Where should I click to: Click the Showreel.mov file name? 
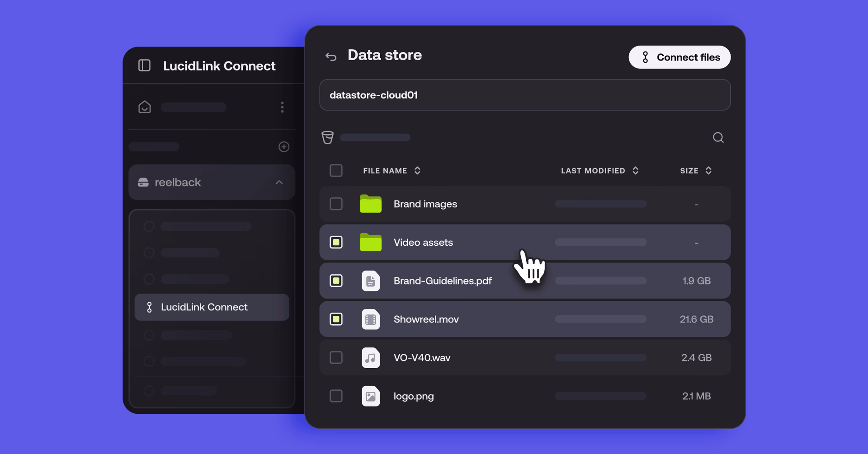coord(426,319)
